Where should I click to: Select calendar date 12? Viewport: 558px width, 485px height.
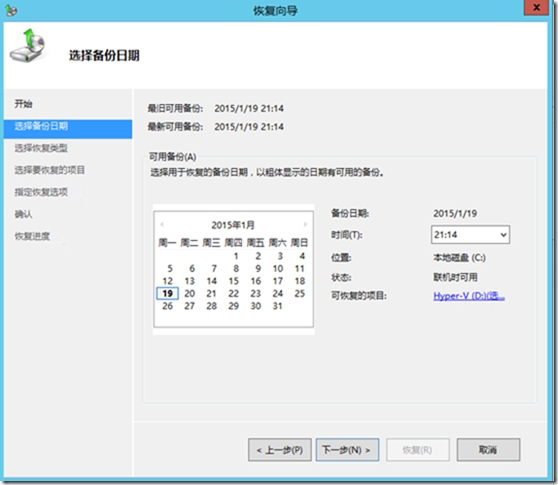click(x=168, y=281)
